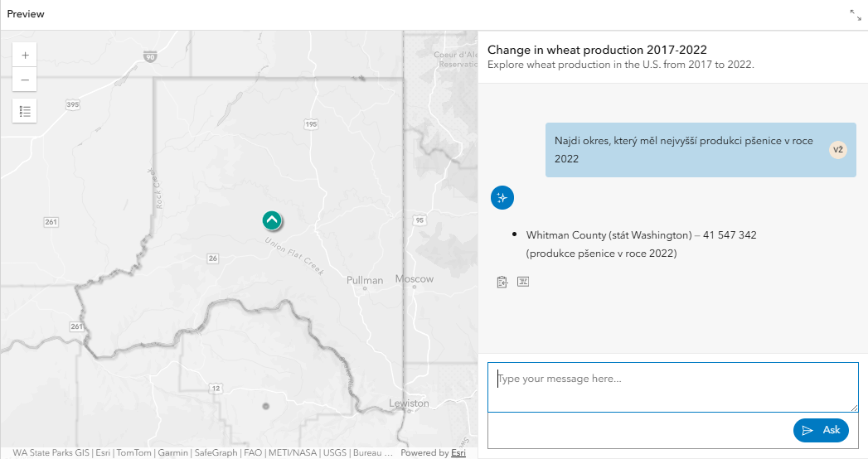This screenshot has width=868, height=459.
Task: Click the Lewiston city label
Action: (409, 403)
